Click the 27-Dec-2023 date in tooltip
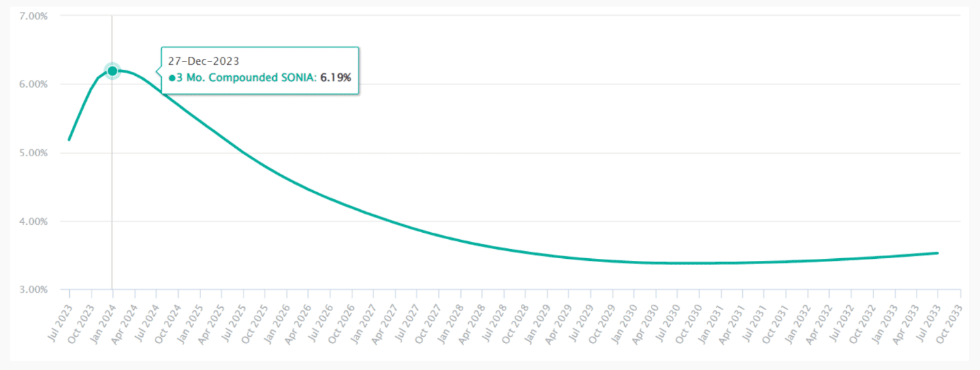The height and width of the screenshot is (370, 980). pos(204,61)
